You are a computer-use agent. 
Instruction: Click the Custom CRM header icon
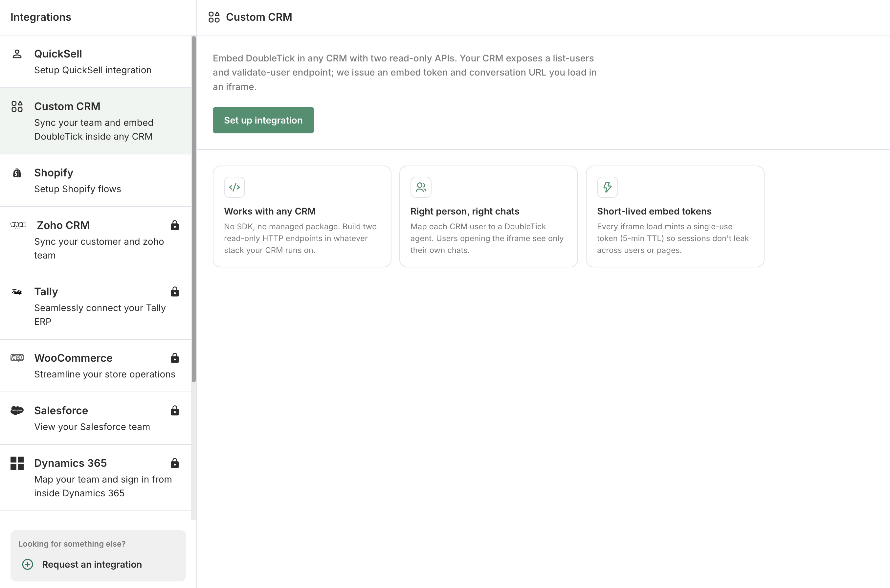(x=214, y=17)
